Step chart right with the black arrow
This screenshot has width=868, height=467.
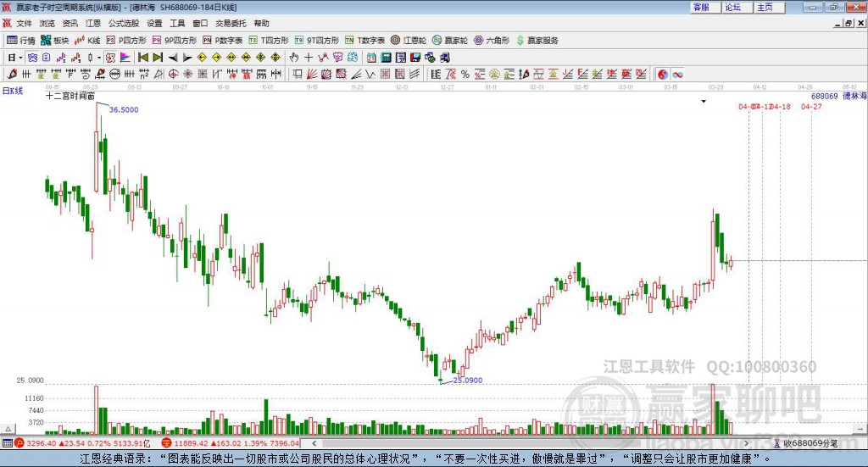187,58
